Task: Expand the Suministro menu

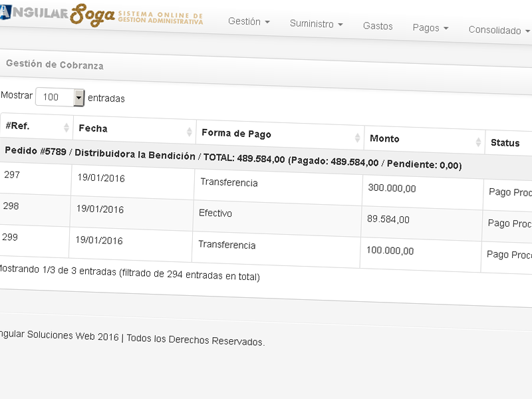Action: point(316,24)
